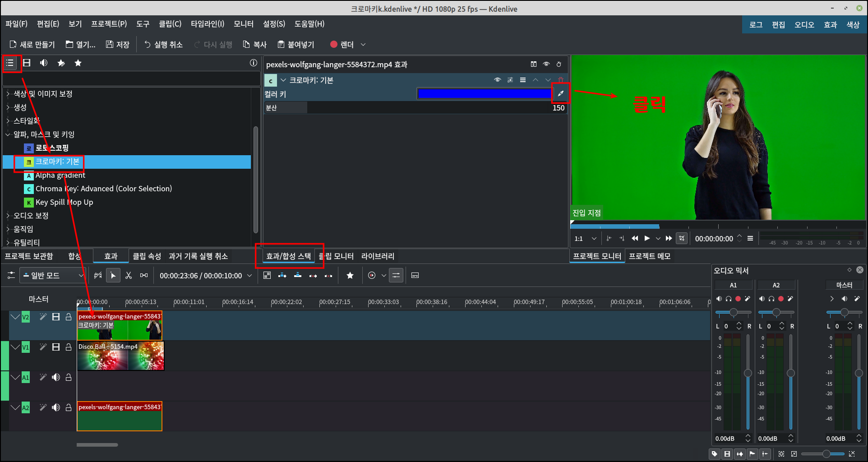This screenshot has width=868, height=462.
Task: Toggle clip tags display in status bar
Action: (x=714, y=454)
